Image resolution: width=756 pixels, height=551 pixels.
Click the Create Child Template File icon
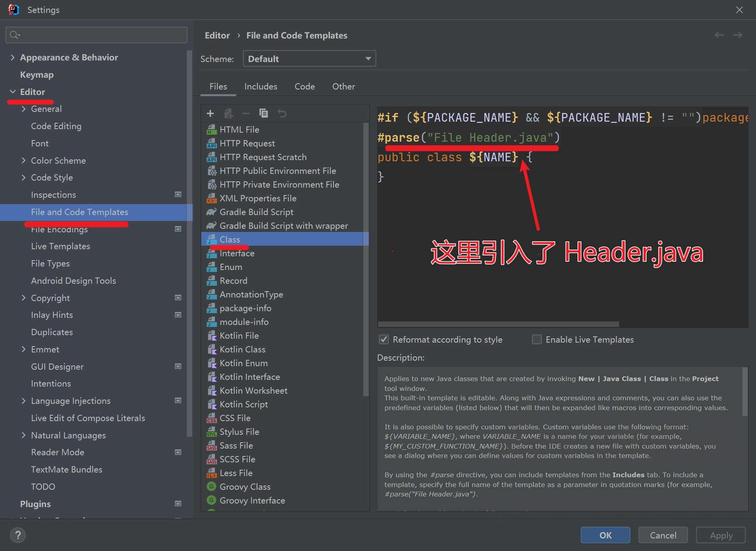click(228, 113)
